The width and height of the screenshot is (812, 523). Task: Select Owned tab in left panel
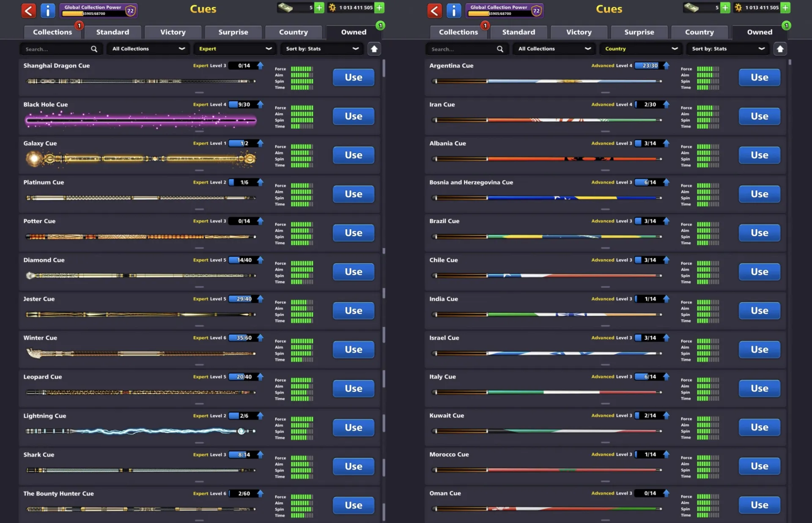click(x=354, y=32)
